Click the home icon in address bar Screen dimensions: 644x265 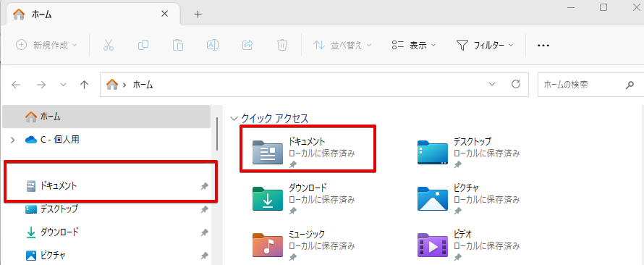coord(111,85)
